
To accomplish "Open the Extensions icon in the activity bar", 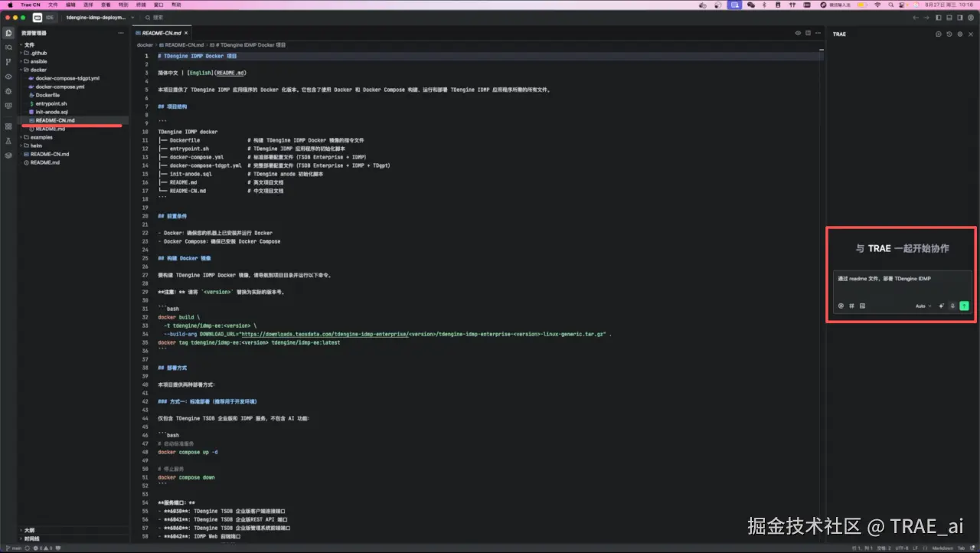I will (x=8, y=126).
